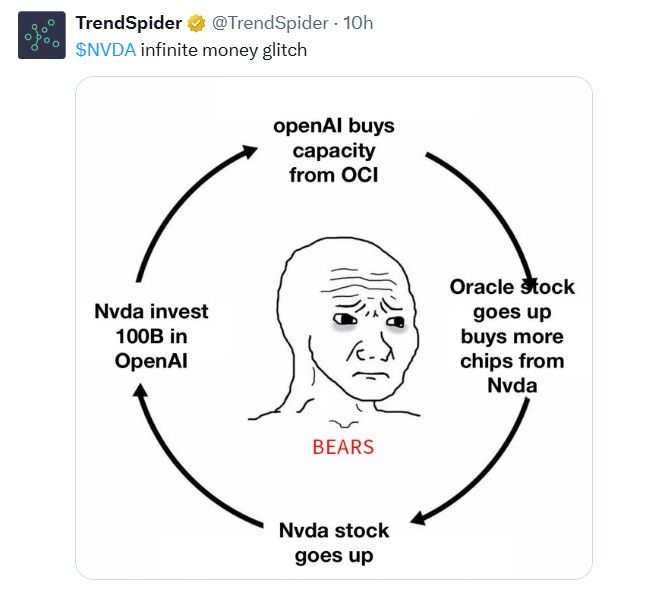
Task: Click the "Nvda stock goes up" text
Action: click(x=334, y=541)
